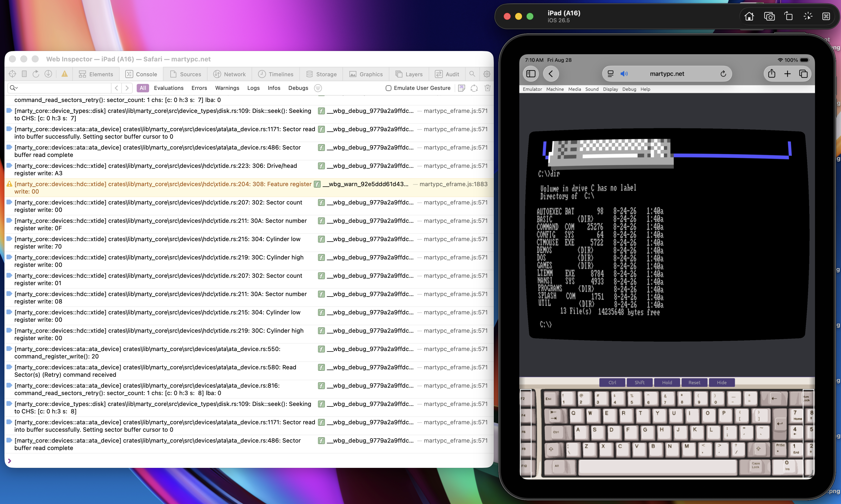Click the download web archive icon
Screen dimensions: 841x504
coord(48,74)
